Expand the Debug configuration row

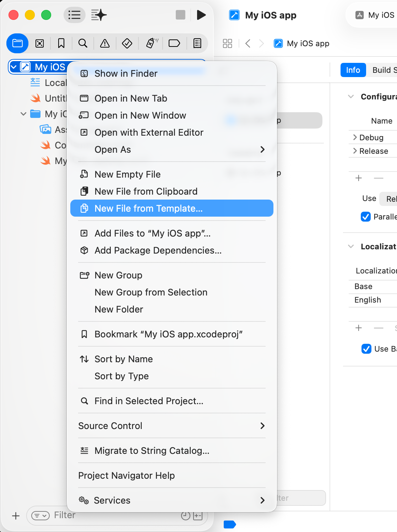(355, 137)
